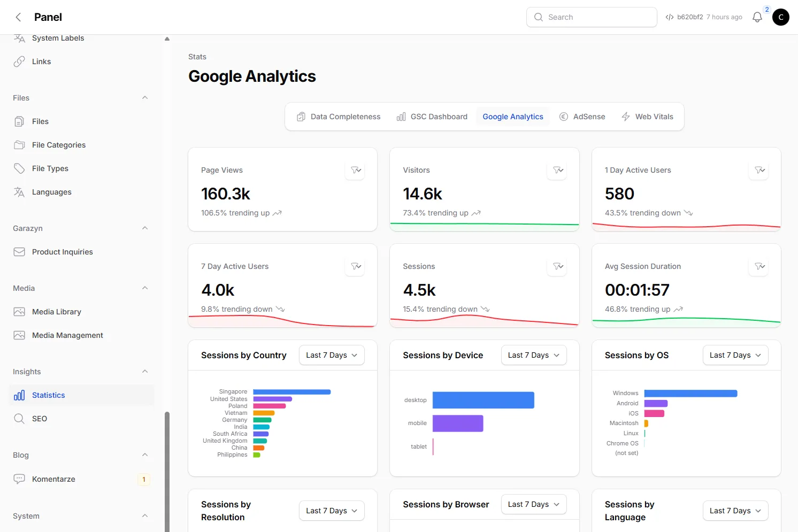Click the 160.3k Page Views value
798x532 pixels.
pyautogui.click(x=226, y=194)
